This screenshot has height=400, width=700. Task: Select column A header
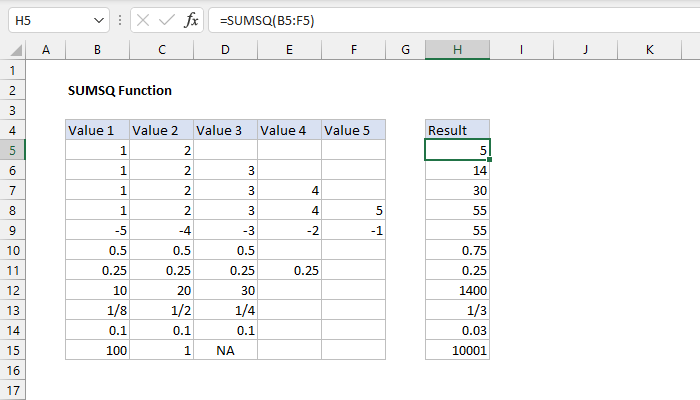coord(46,50)
